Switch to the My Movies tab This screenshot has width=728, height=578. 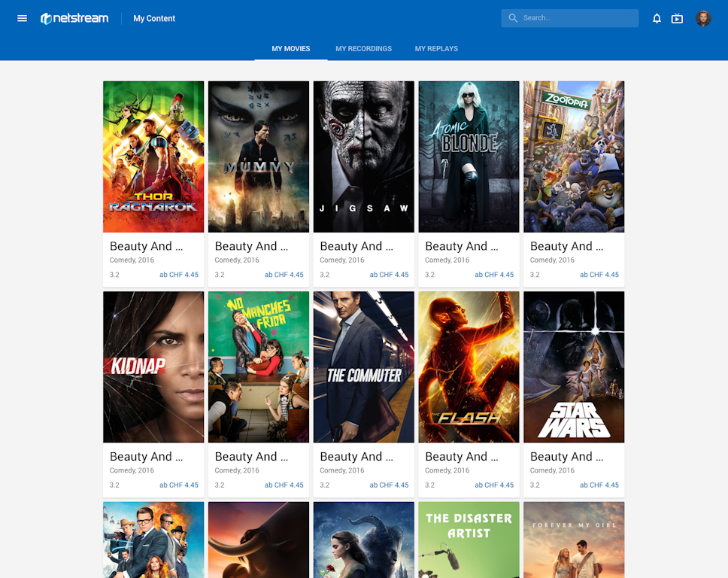point(290,48)
